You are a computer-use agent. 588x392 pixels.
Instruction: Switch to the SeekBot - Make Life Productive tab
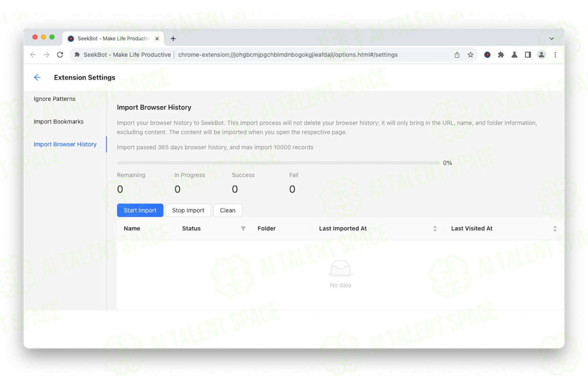coord(113,38)
